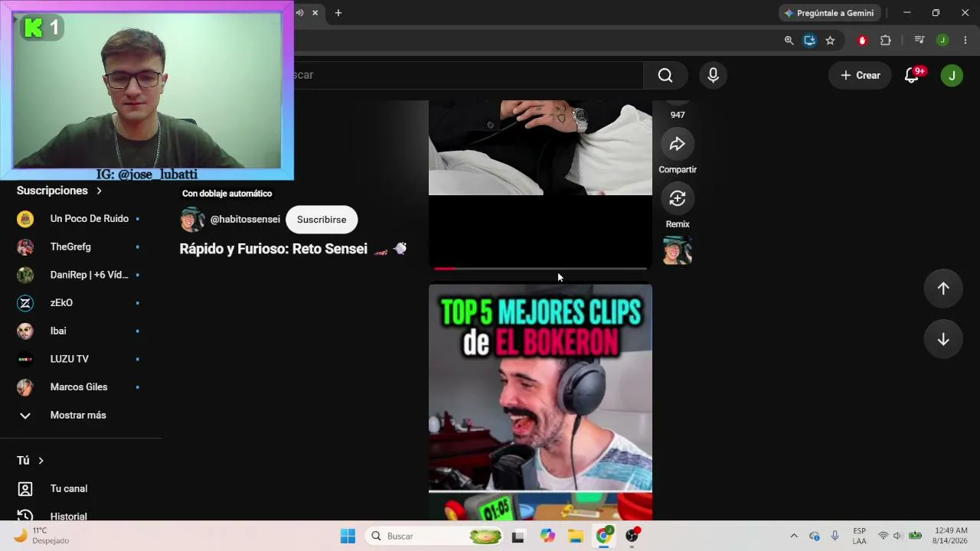Screen dimensions: 980x551
Task: Click the YouTube search magnifier button
Action: pyautogui.click(x=665, y=75)
